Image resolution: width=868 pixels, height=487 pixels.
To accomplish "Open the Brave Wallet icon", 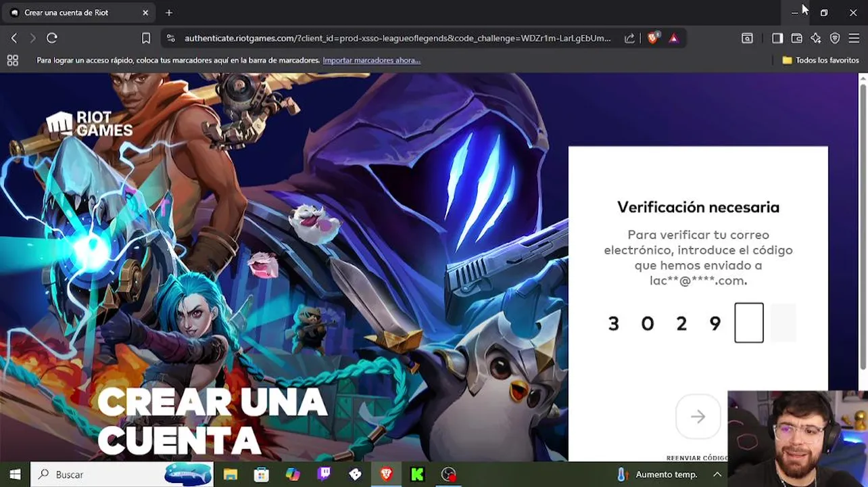I will (x=796, y=39).
